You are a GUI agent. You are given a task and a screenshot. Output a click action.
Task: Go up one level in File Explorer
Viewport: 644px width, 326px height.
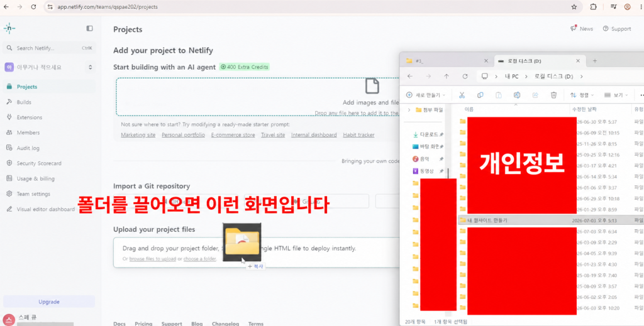tap(447, 76)
